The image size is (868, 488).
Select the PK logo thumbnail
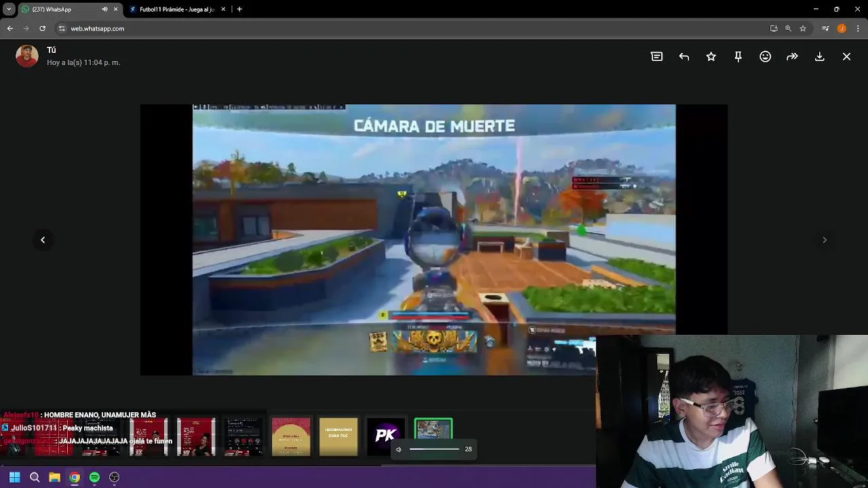pyautogui.click(x=386, y=436)
